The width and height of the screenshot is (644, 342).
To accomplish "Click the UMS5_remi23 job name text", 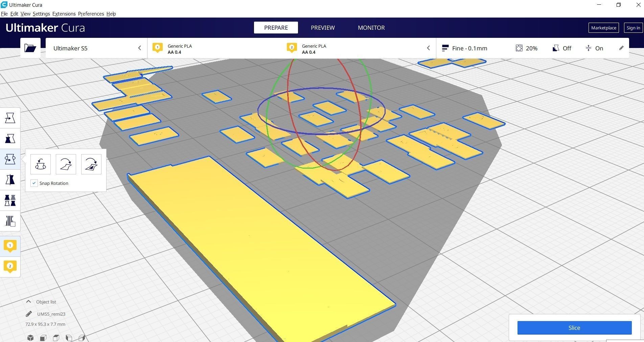I will [x=51, y=314].
